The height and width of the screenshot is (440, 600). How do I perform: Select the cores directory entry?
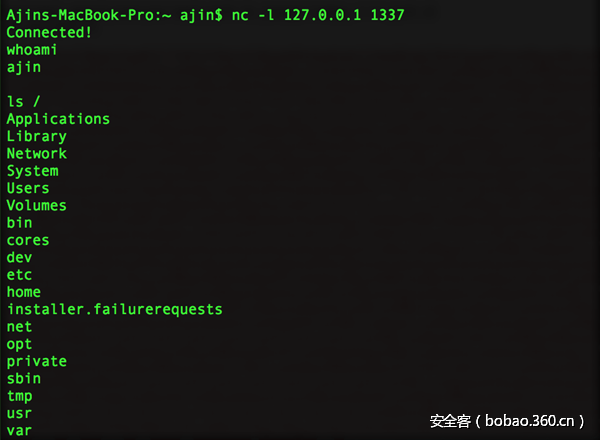pos(28,240)
